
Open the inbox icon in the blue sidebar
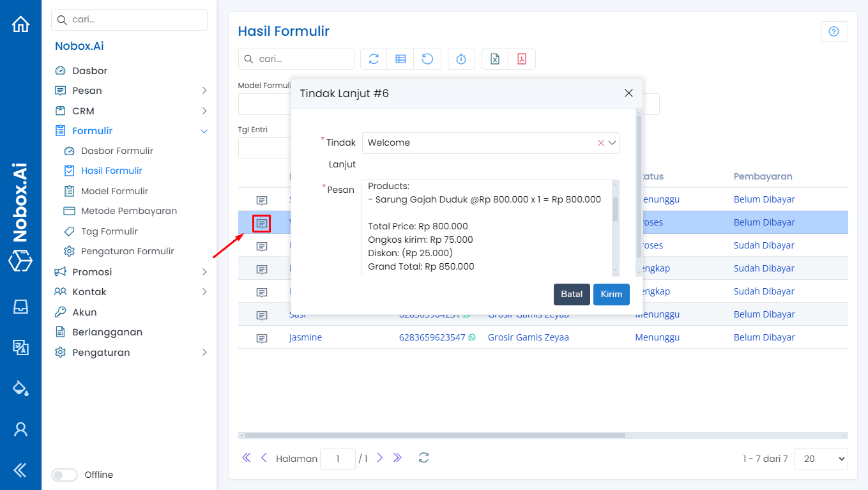point(21,307)
